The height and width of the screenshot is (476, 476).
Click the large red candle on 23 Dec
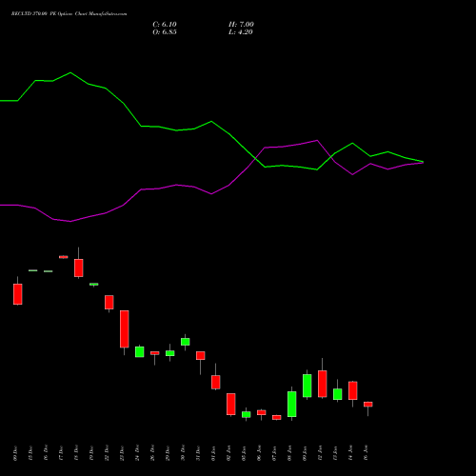pyautogui.click(x=125, y=328)
